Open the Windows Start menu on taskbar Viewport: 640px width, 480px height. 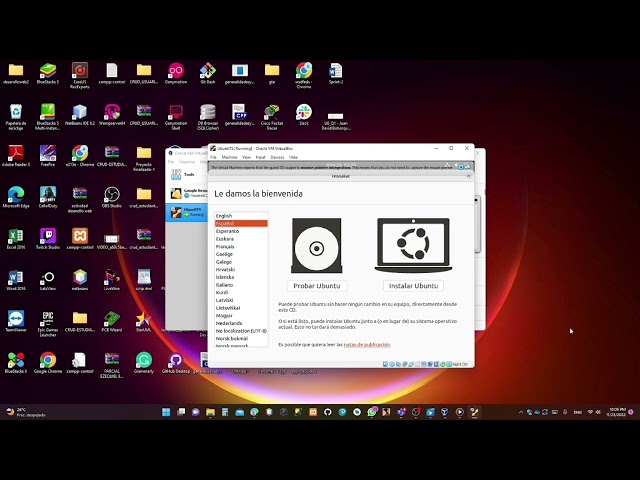pyautogui.click(x=166, y=412)
